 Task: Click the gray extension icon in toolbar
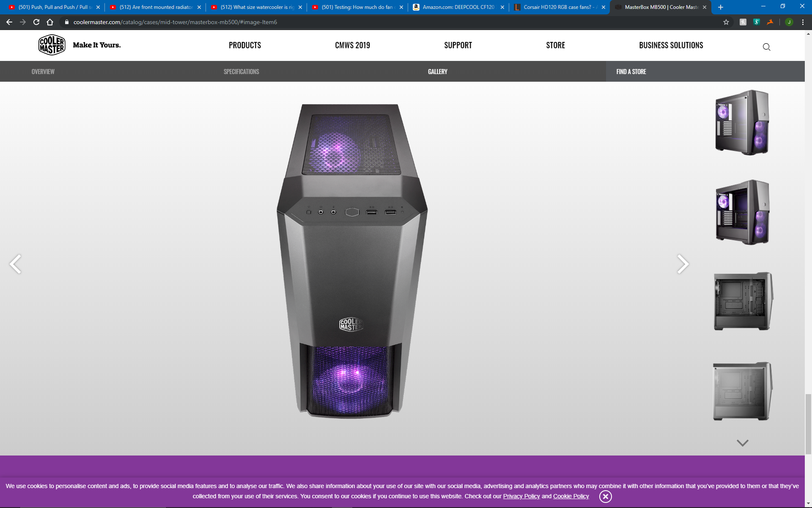(743, 22)
